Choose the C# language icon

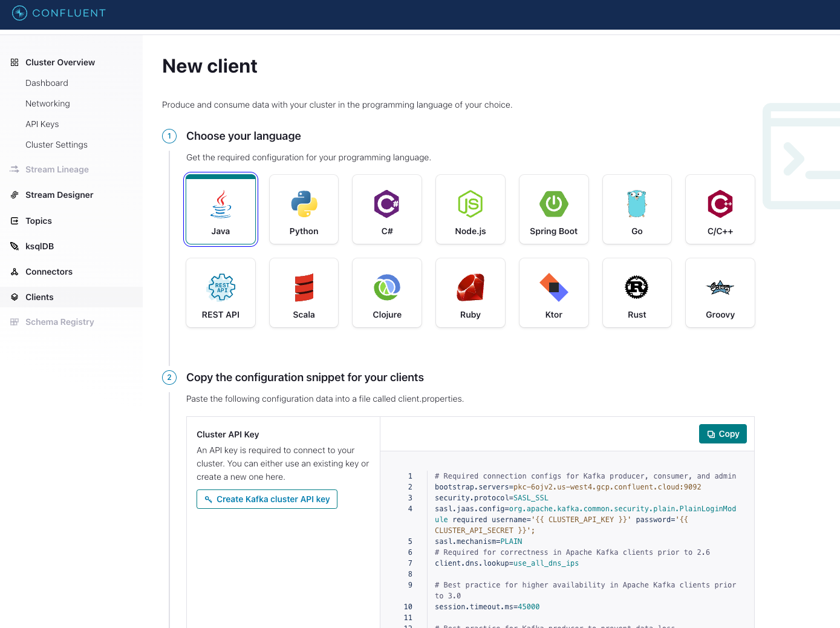[387, 204]
